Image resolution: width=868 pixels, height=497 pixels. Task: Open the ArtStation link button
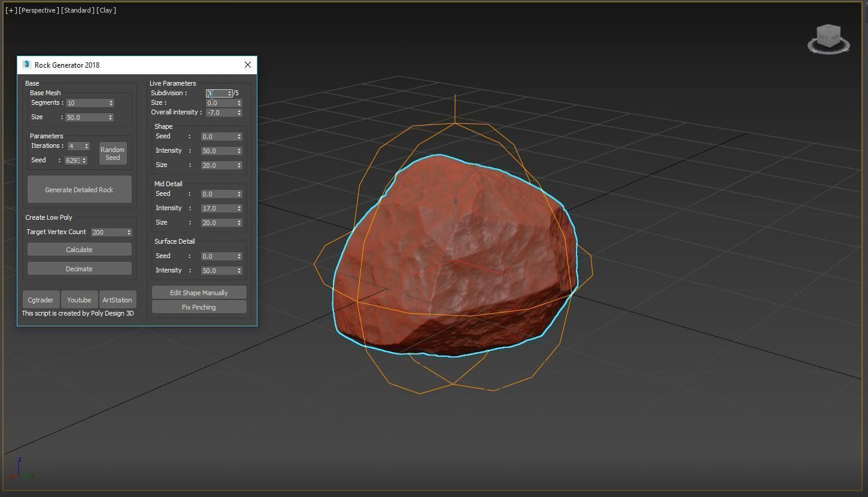pyautogui.click(x=117, y=300)
